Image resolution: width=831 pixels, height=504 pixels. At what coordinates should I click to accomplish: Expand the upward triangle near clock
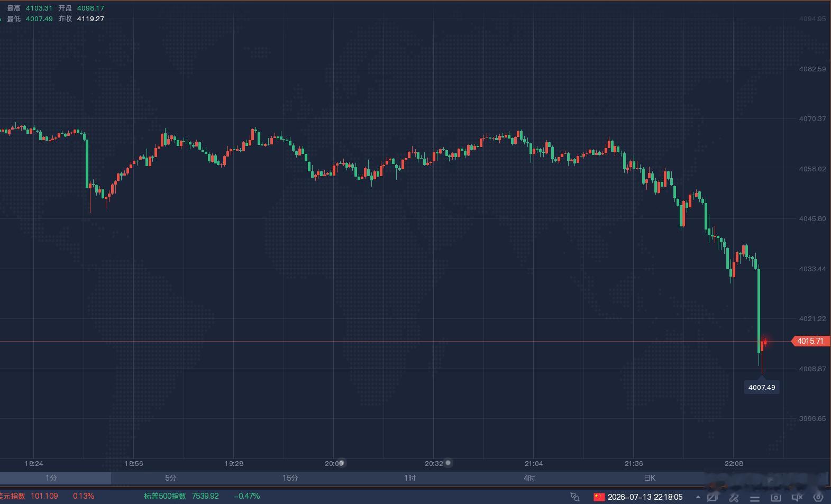coord(698,497)
